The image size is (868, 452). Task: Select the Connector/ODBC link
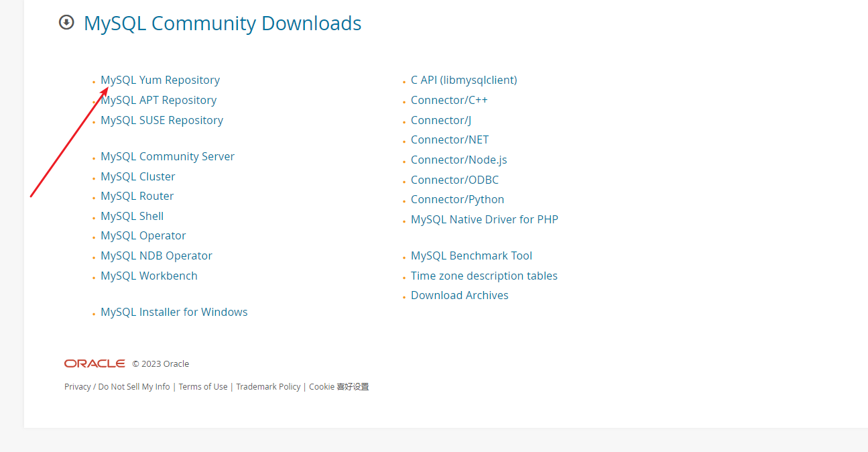tap(454, 180)
